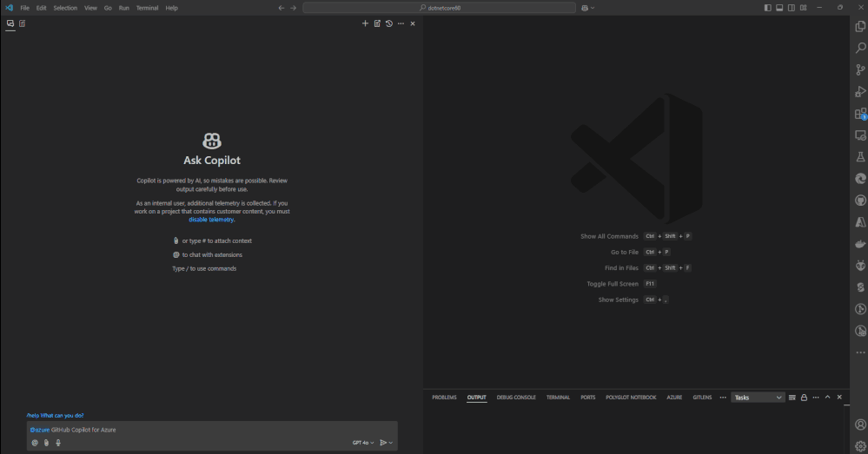Click the @ mention icon in chat input
The image size is (868, 454).
pyautogui.click(x=35, y=443)
